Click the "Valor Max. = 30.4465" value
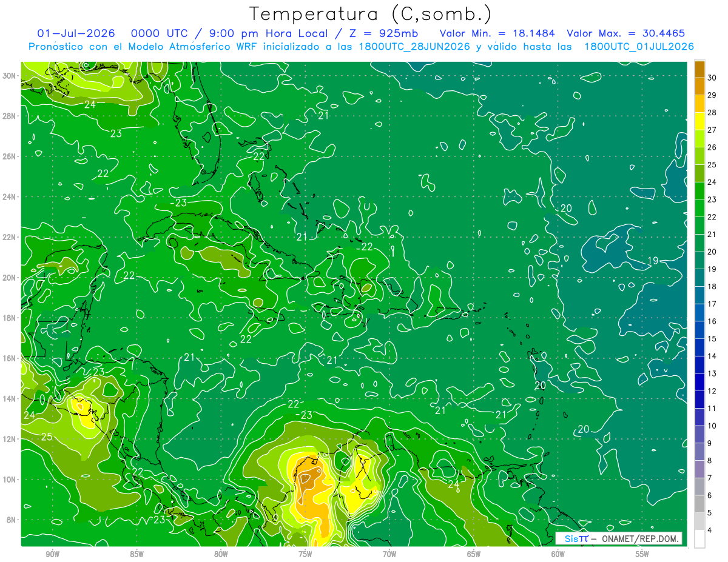This screenshot has height=562, width=728. [625, 33]
